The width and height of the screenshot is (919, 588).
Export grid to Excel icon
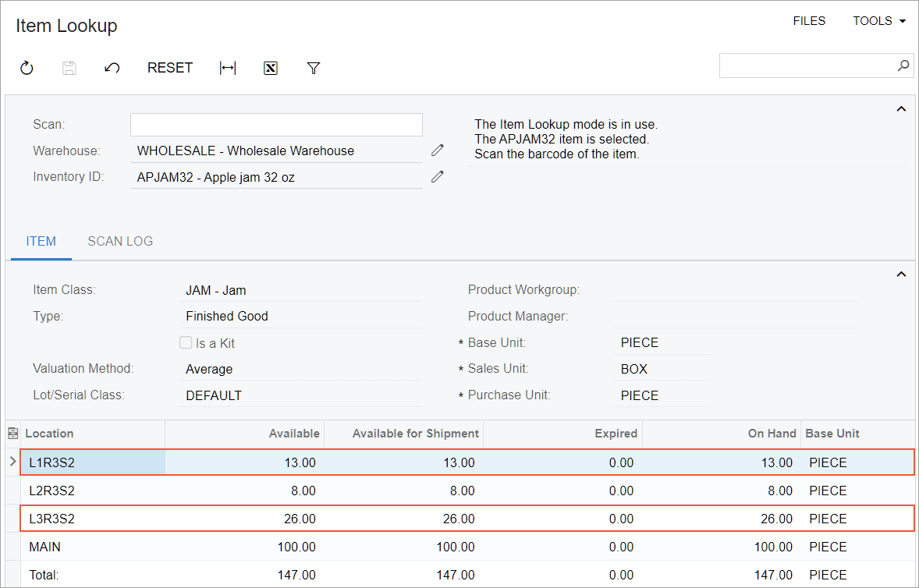(x=271, y=68)
